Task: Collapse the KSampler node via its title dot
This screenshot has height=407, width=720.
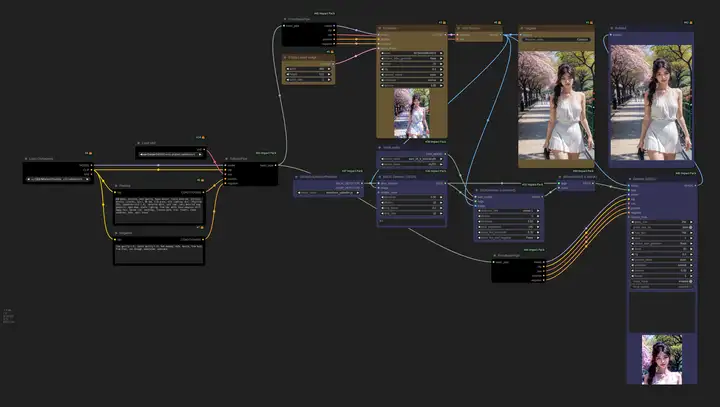Action: pos(380,28)
